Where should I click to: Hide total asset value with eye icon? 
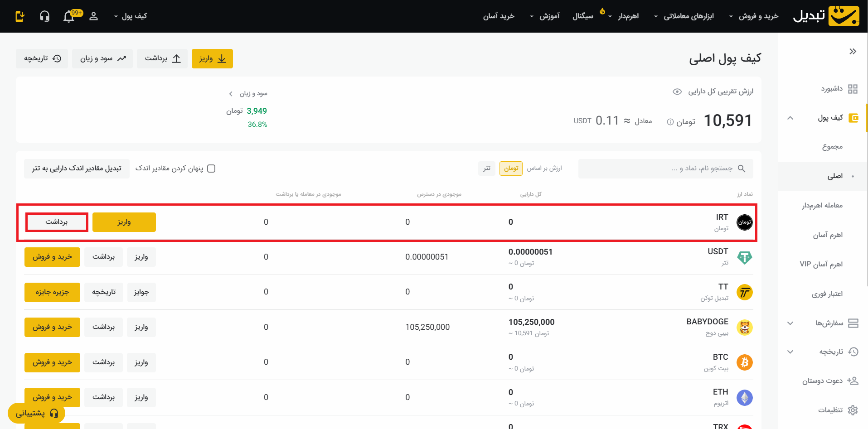(x=677, y=92)
